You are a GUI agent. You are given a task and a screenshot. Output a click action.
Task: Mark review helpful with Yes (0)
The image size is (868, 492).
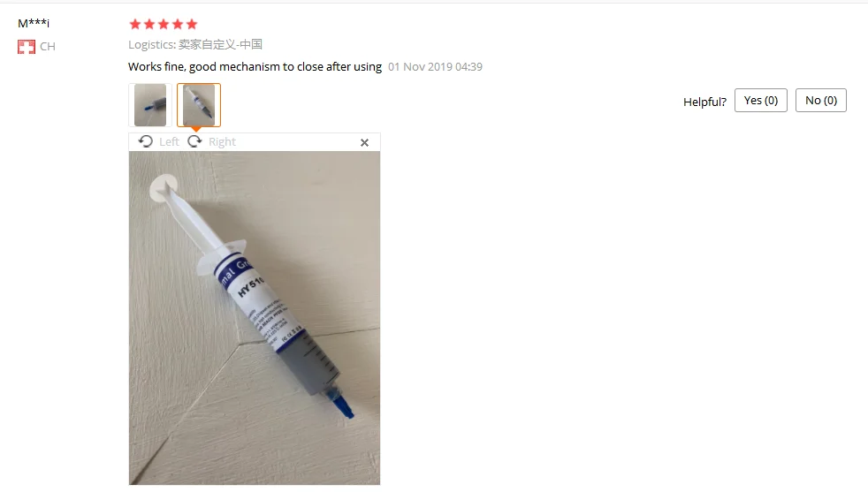click(761, 100)
